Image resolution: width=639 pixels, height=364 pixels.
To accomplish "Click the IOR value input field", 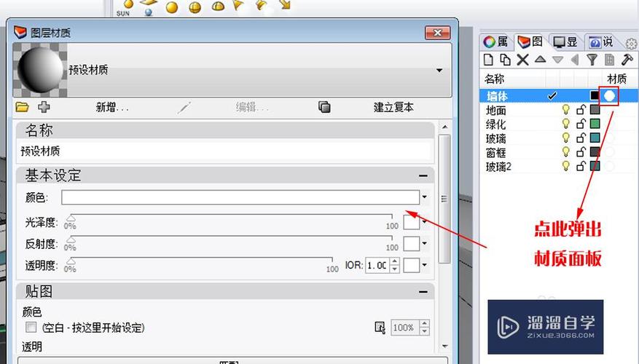I will click(377, 265).
